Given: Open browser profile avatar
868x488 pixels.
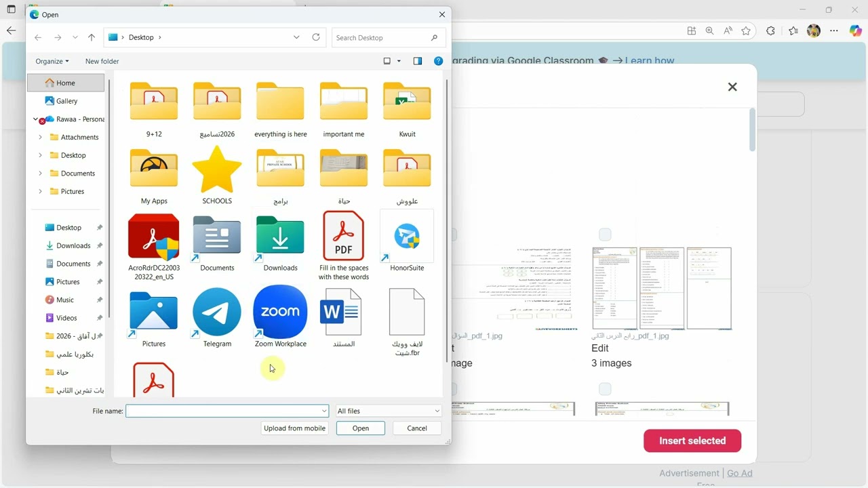Looking at the screenshot, I should tap(814, 30).
